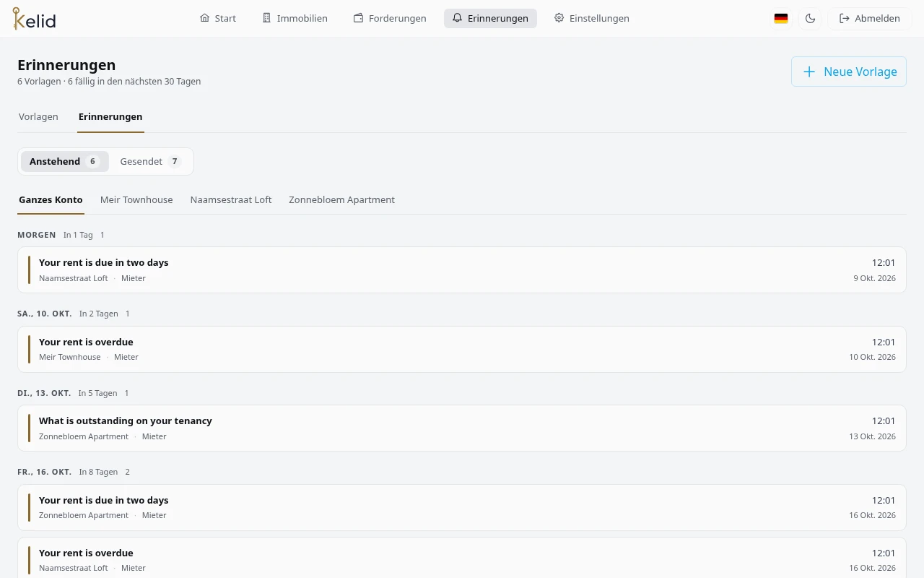Click the Kelid key logo
The height and width of the screenshot is (578, 924).
pyautogui.click(x=34, y=19)
